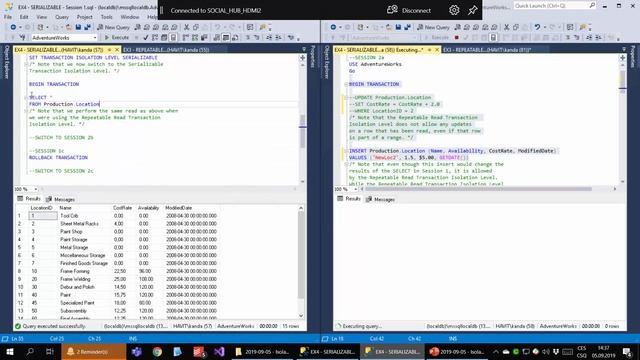640x360 pixels.
Task: Open Windows Start menu
Action: click(x=10, y=352)
